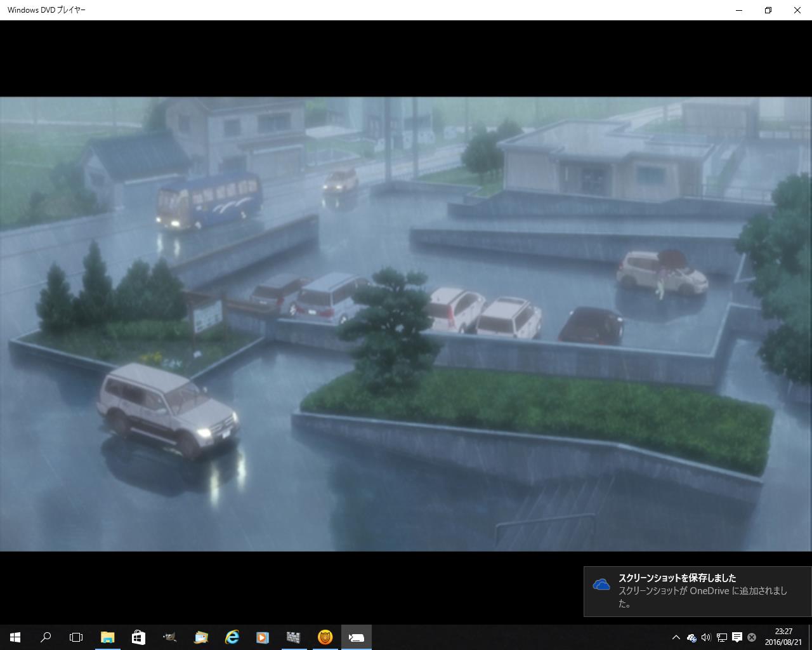Open the Windows Start menu
This screenshot has height=650, width=812.
pyautogui.click(x=15, y=637)
